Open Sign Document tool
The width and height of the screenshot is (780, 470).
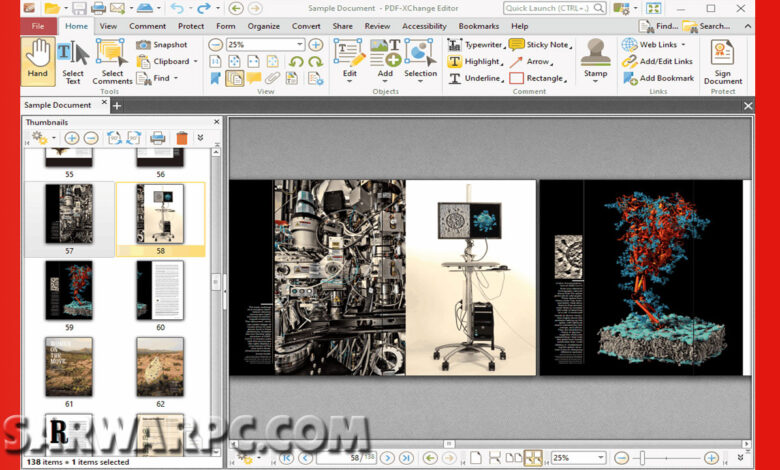tap(723, 62)
